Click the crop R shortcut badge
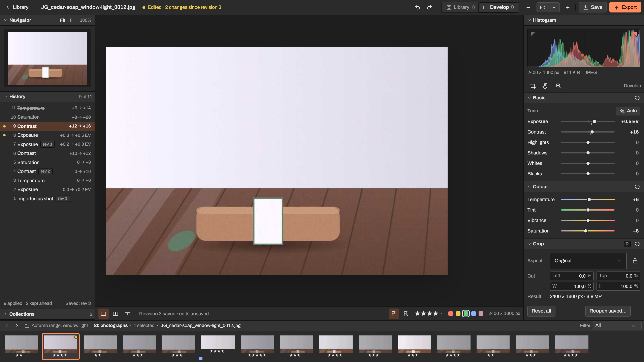The height and width of the screenshot is (362, 644). [627, 244]
